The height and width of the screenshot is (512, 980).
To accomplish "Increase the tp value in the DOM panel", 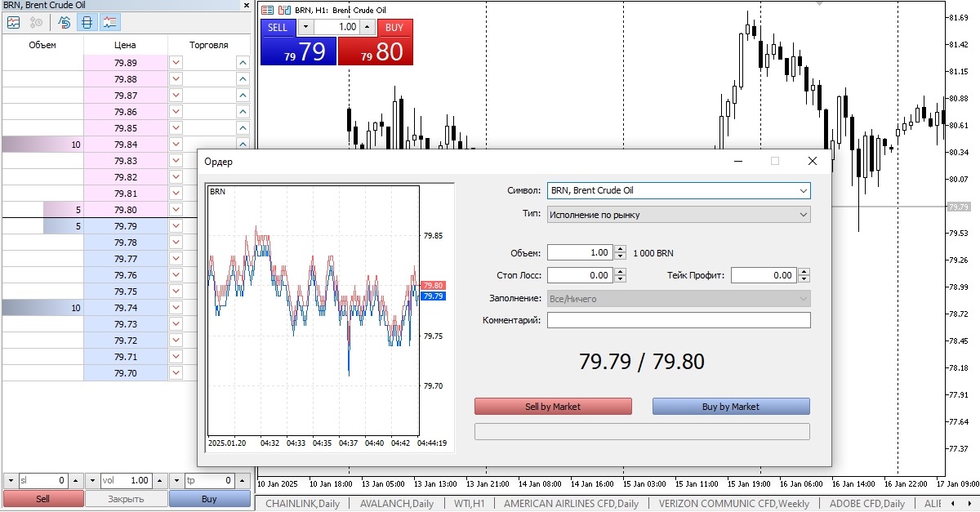I will (x=243, y=481).
